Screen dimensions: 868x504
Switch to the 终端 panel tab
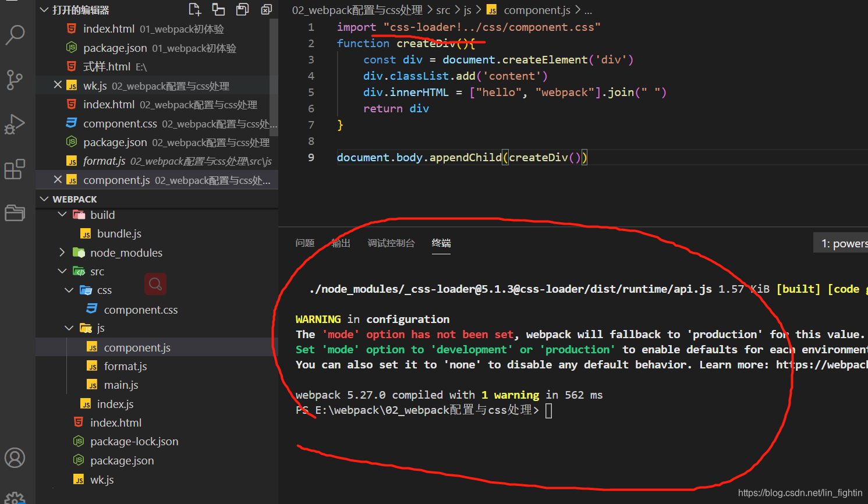pos(441,243)
